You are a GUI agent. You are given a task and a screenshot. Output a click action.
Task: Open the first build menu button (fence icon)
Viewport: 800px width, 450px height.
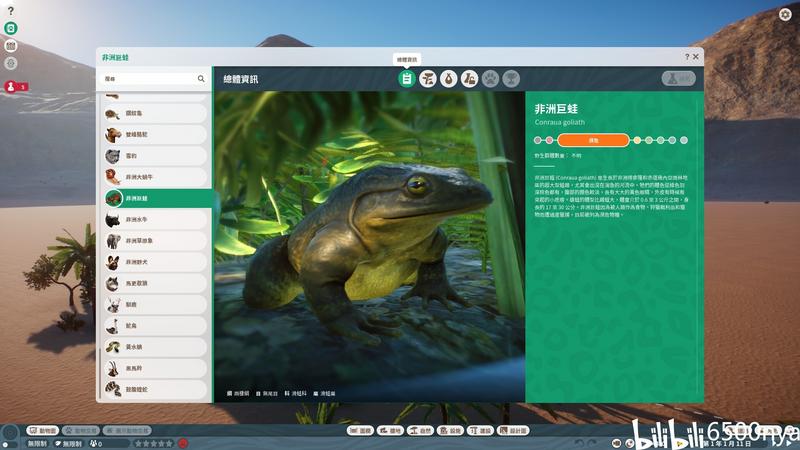pos(360,431)
